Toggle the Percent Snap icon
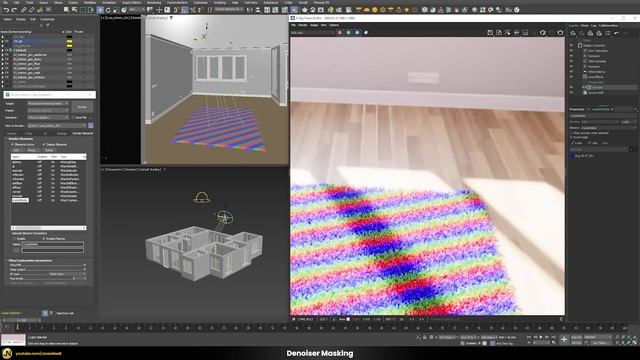 coord(192,10)
